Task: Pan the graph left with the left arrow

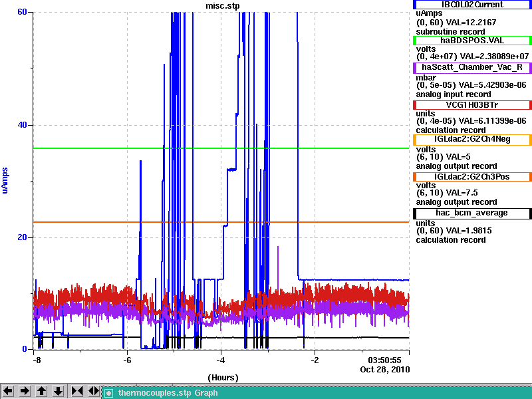Action: 8,391
